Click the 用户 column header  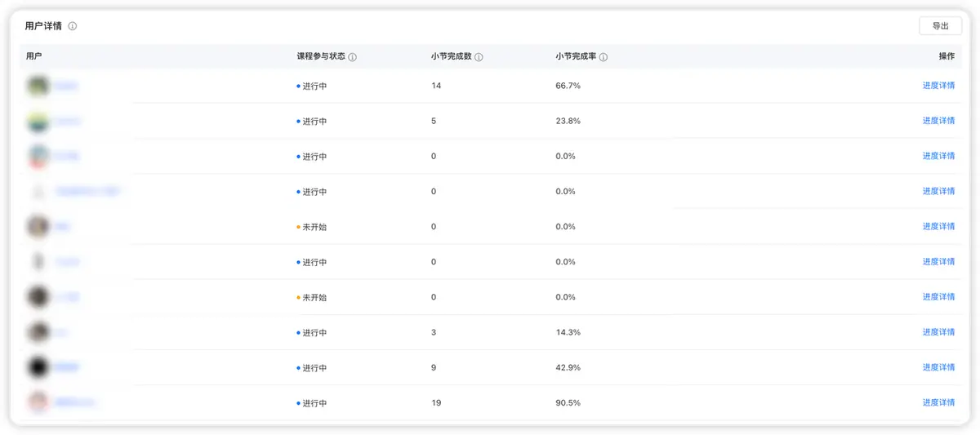point(33,56)
